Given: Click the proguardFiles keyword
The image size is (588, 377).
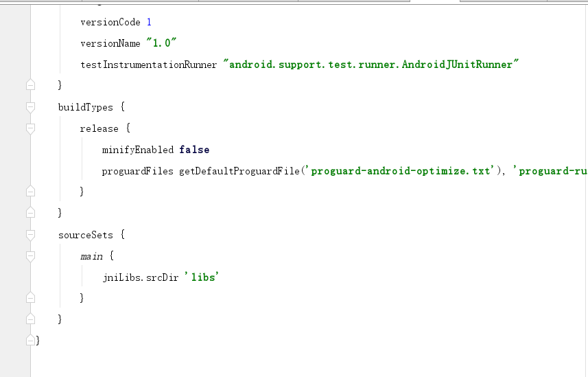Looking at the screenshot, I should pyautogui.click(x=138, y=171).
